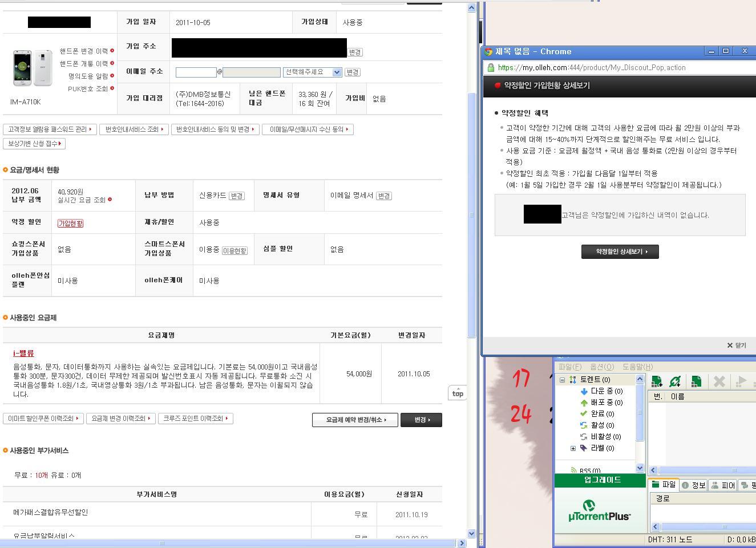Click 이마트 할인쿠폰 이력조회 button
This screenshot has height=548, width=756.
[43, 419]
